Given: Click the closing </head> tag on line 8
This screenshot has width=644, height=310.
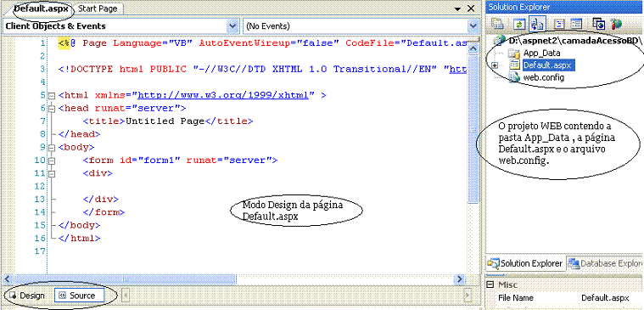Looking at the screenshot, I should click(80, 134).
